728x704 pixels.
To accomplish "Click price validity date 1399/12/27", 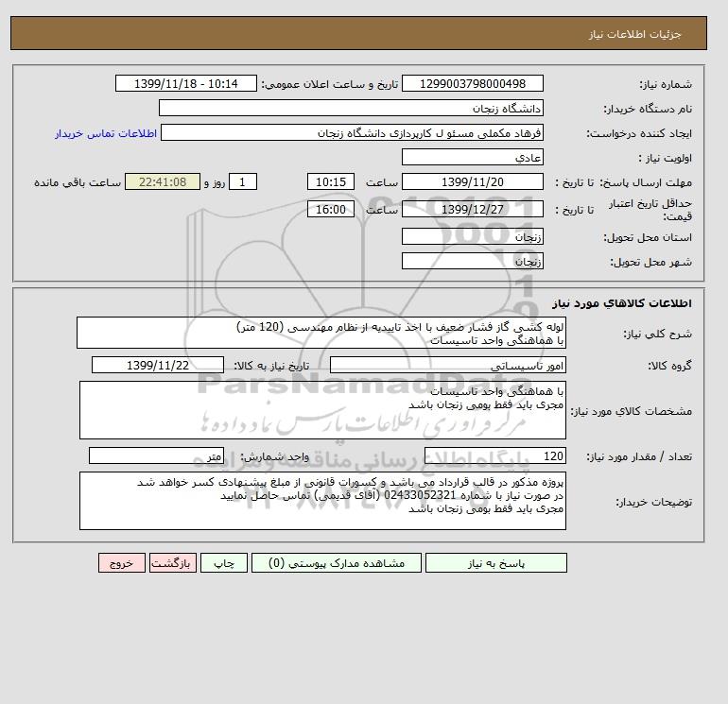I will coord(472,209).
